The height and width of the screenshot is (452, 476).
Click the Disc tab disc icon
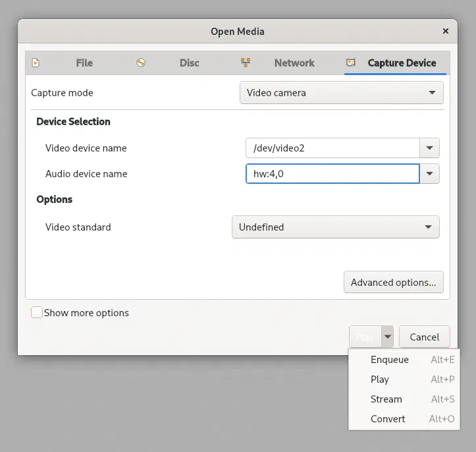tap(140, 63)
